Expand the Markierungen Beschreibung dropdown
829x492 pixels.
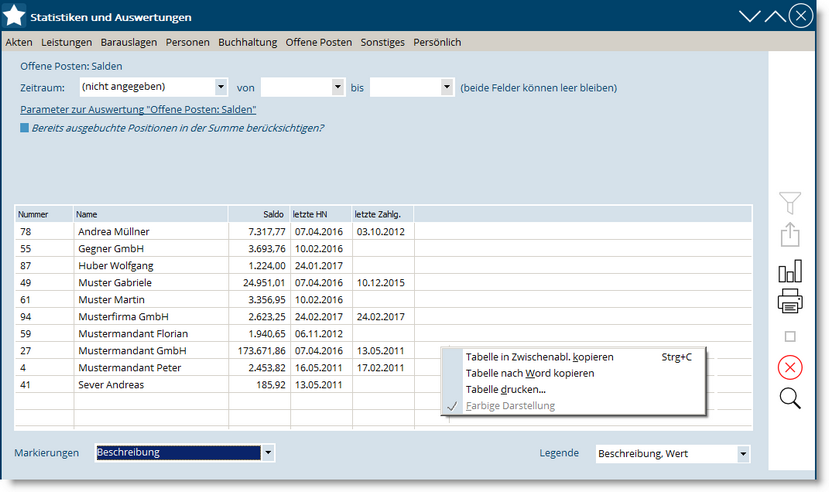pos(268,452)
